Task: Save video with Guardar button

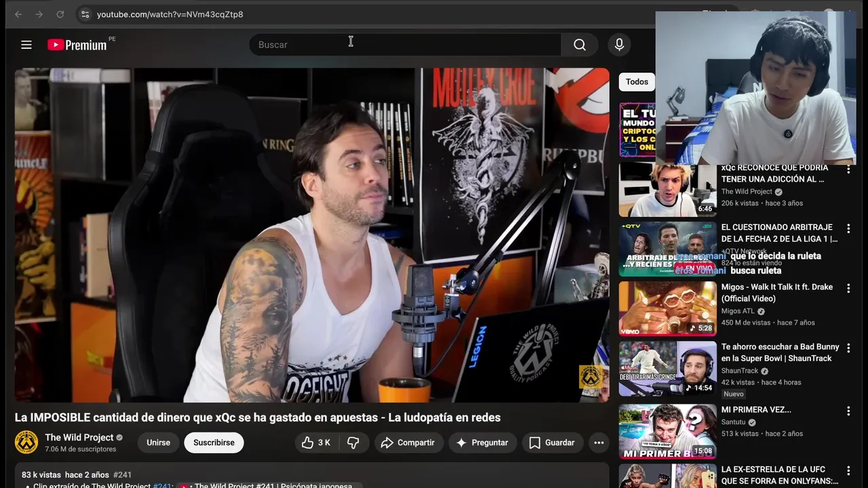Action: click(x=552, y=443)
